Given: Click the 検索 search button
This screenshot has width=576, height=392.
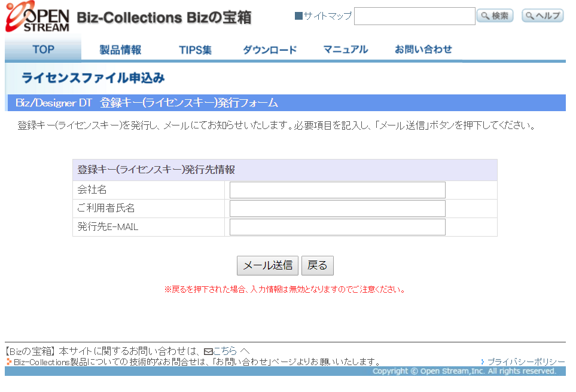Looking at the screenshot, I should (495, 16).
